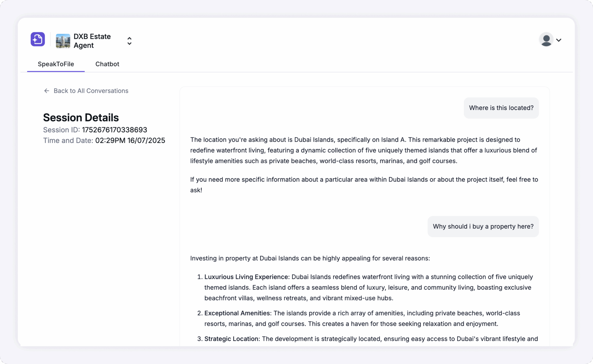The width and height of the screenshot is (593, 364).
Task: Click the Session Details heading
Action: 81,118
